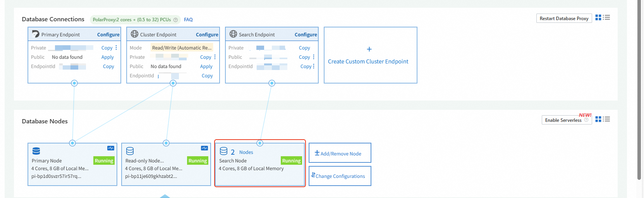Click the page vertical scrollbar

639,90
